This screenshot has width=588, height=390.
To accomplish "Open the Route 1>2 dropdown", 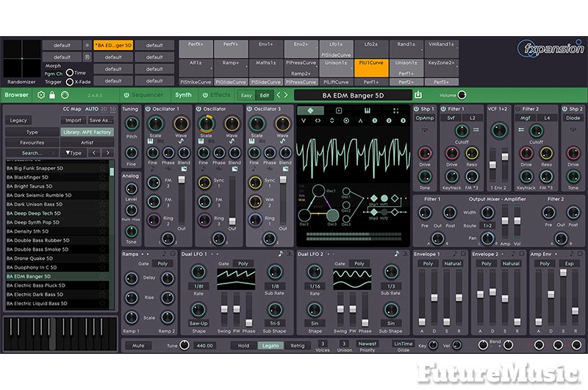I will click(x=487, y=226).
